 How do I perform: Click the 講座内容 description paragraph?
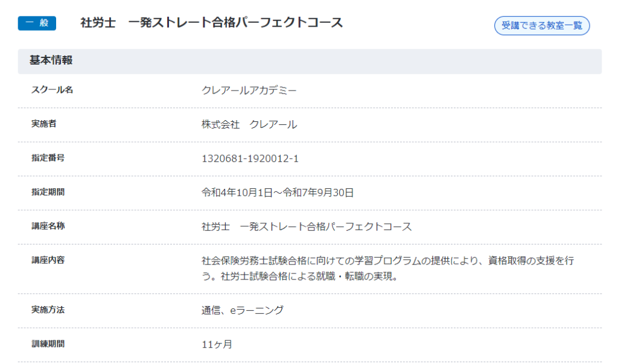point(386,269)
